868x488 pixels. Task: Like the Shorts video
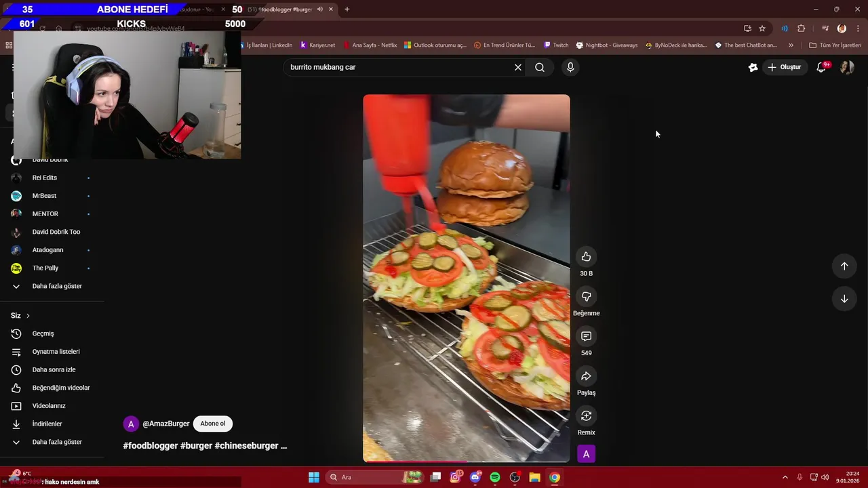tap(586, 256)
